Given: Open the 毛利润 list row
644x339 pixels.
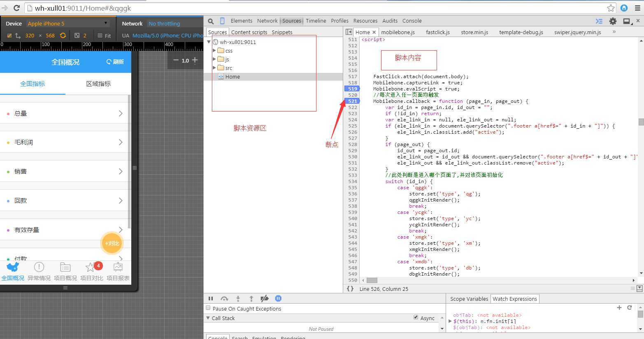Looking at the screenshot, I should 65,142.
